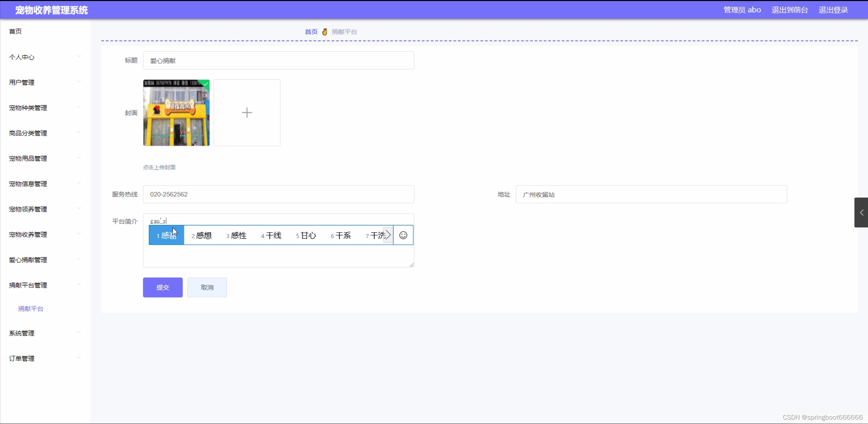Select 捐献平台 submenu item

[x=31, y=309]
